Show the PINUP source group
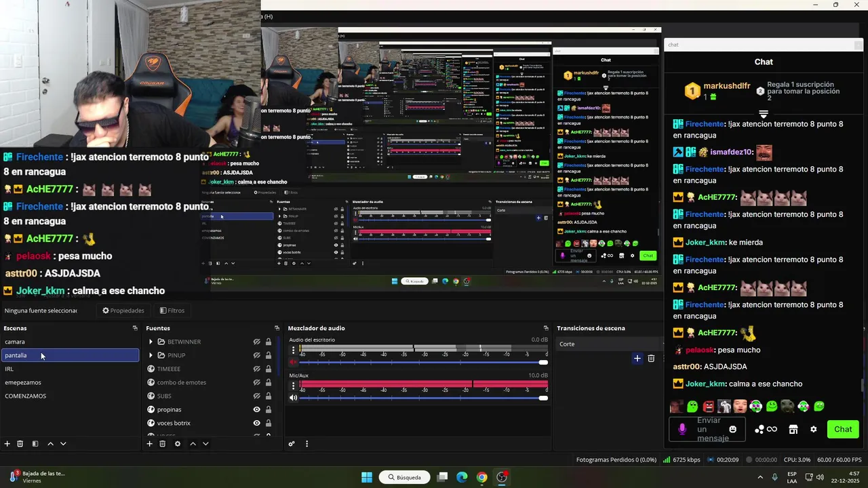868x488 pixels. tap(257, 355)
